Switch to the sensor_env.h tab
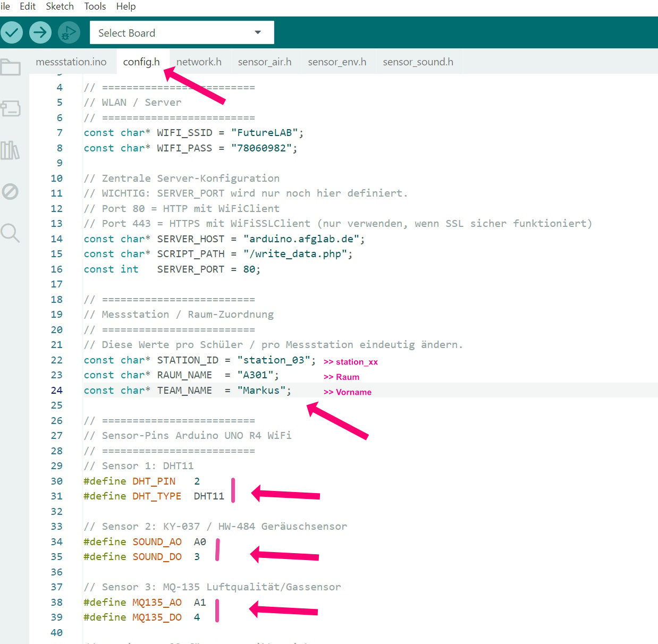 click(x=337, y=62)
